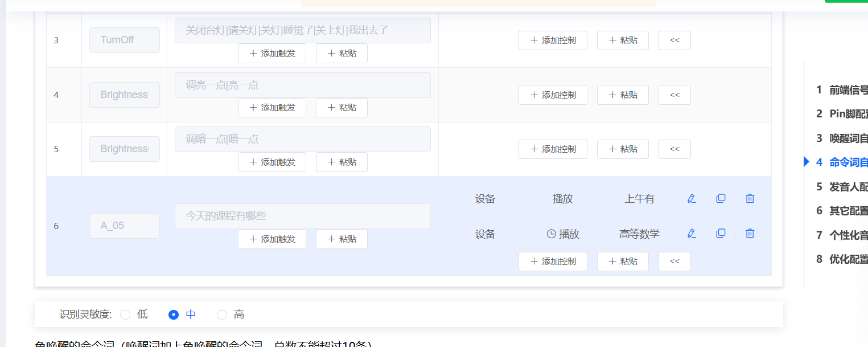Collapse row 6 controls using << button

pyautogui.click(x=674, y=261)
